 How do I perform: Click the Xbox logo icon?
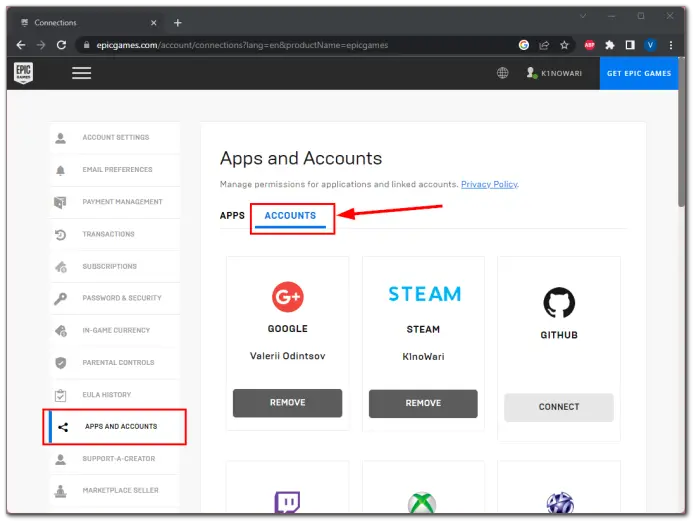tap(423, 503)
